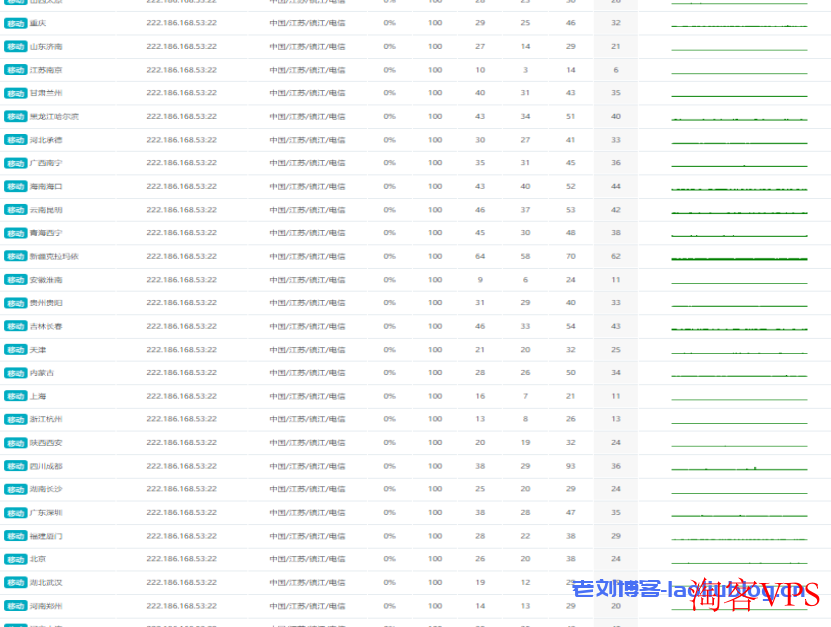The image size is (831, 627).
Task: Click the 移动 badge beside 广东深圳
Action: point(15,513)
